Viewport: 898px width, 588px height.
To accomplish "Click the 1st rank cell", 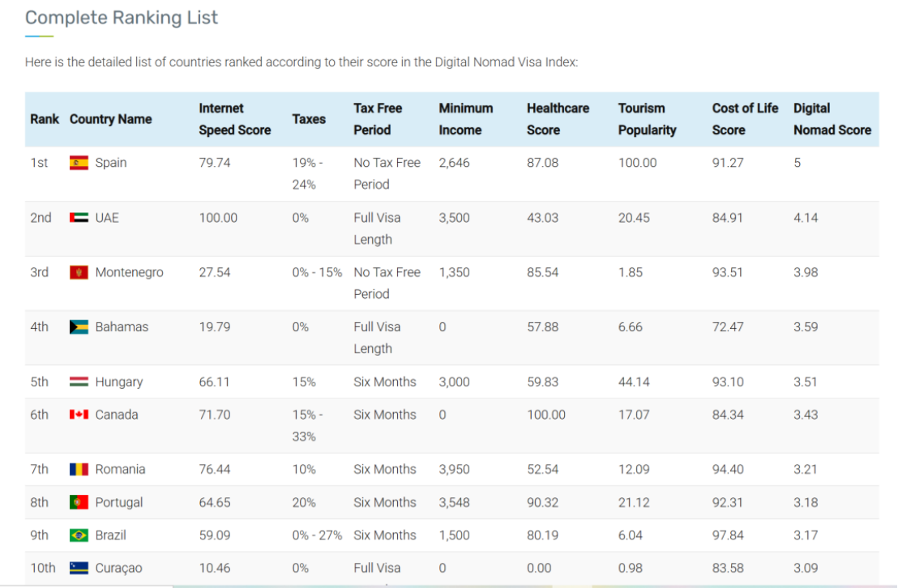I will pos(39,163).
